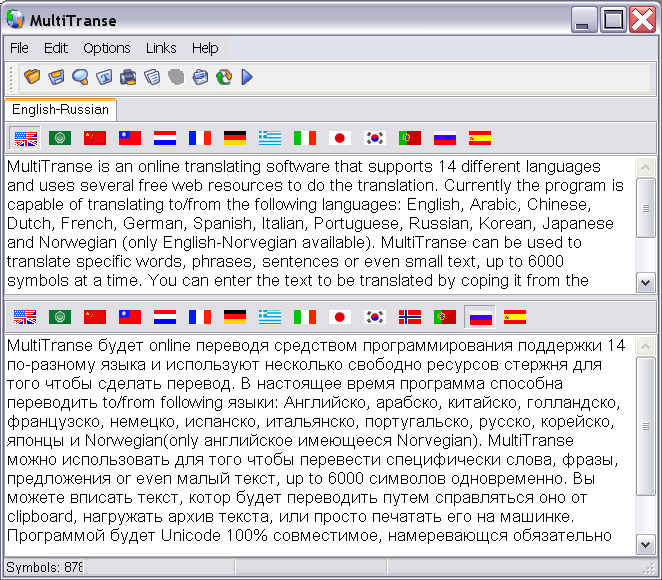Image resolution: width=662 pixels, height=580 pixels.
Task: Open the Links menu
Action: 161,48
